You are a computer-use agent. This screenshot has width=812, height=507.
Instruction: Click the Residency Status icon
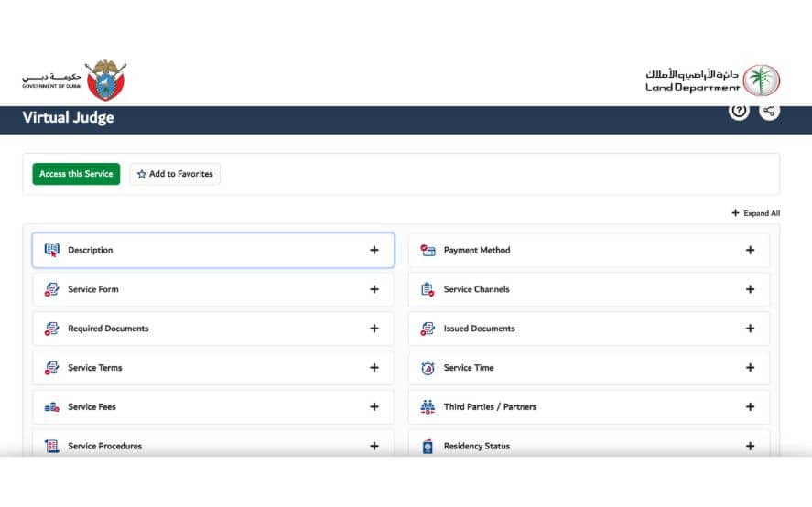428,447
